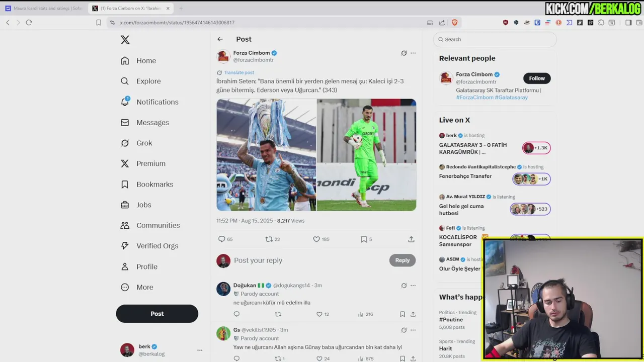The image size is (644, 362).
Task: Click the back arrow beside Post
Action: coord(220,39)
